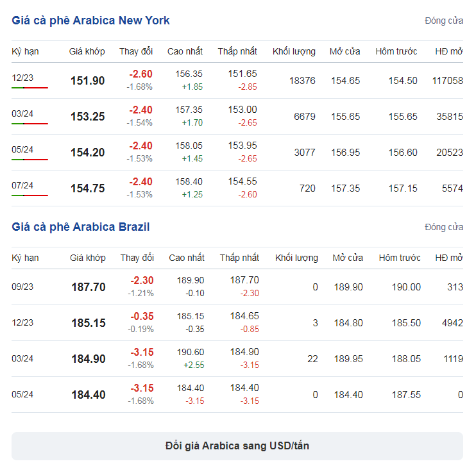Image resolution: width=476 pixels, height=475 pixels.
Task: Select the 07/24 New York contract term
Action: [22, 185]
